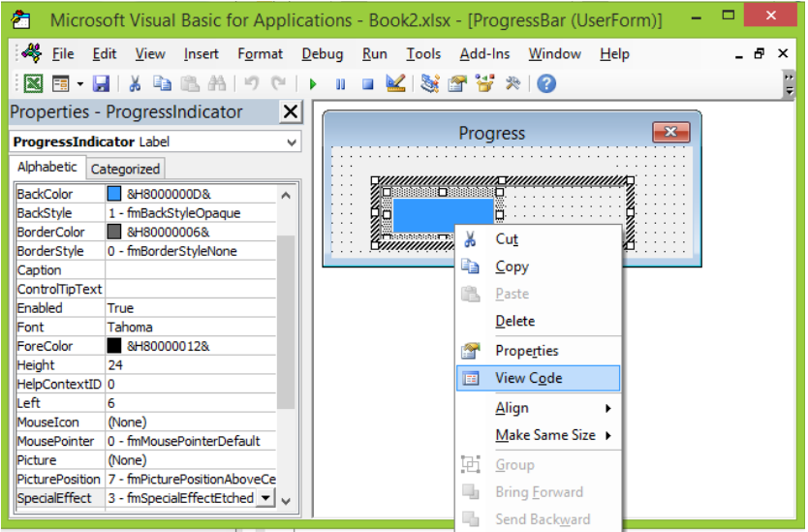Open the SpecialEffect value dropdown arrow
Screen dimensions: 808x532
265,498
